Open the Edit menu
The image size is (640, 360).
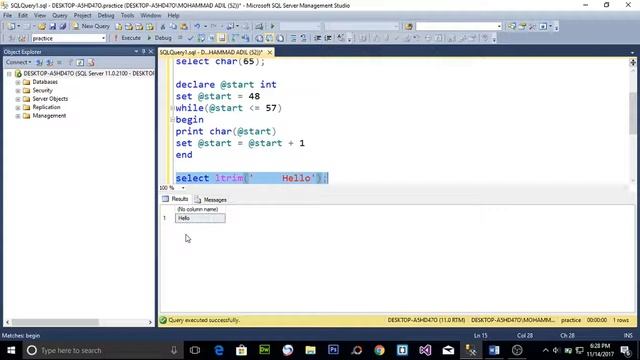pyautogui.click(x=23, y=16)
